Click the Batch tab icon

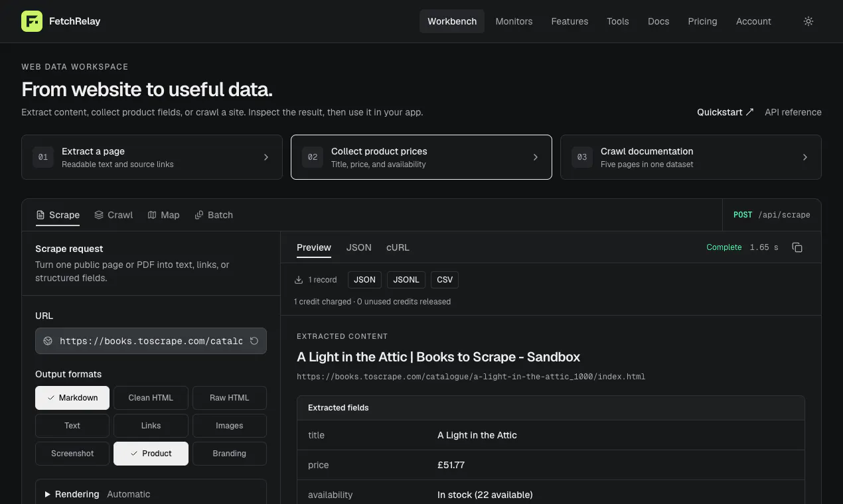[198, 215]
